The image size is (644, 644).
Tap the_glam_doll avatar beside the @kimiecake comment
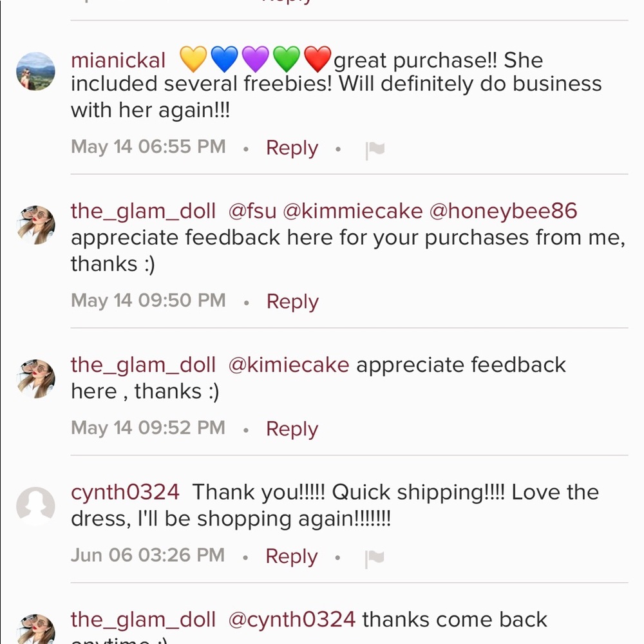pos(35,378)
